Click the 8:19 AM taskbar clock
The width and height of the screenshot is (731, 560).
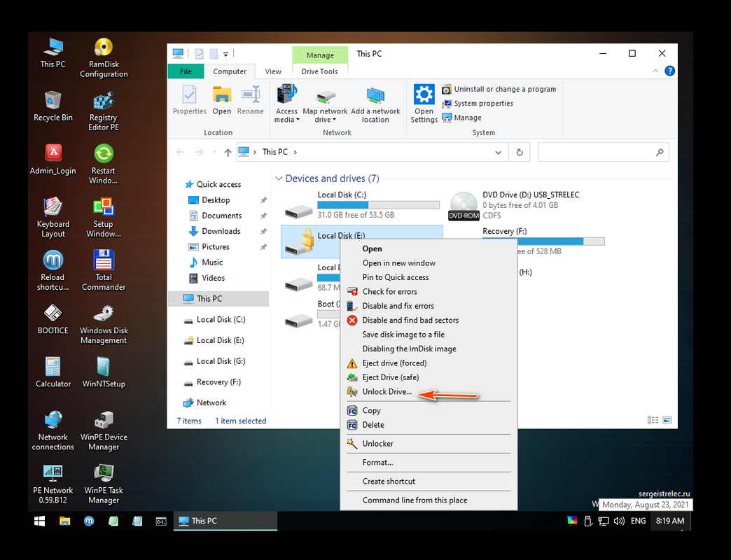point(670,521)
